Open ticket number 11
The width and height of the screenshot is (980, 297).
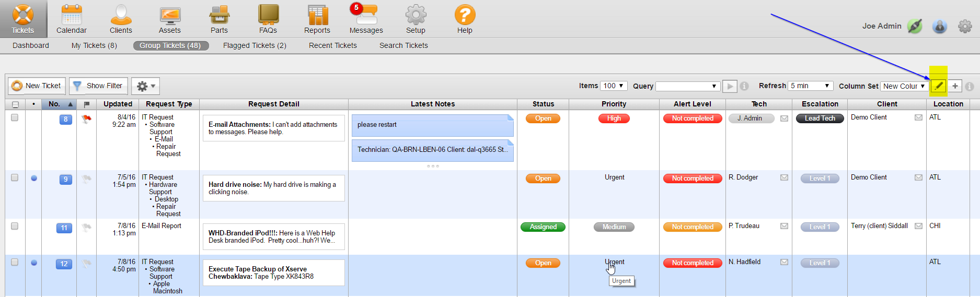click(x=64, y=228)
